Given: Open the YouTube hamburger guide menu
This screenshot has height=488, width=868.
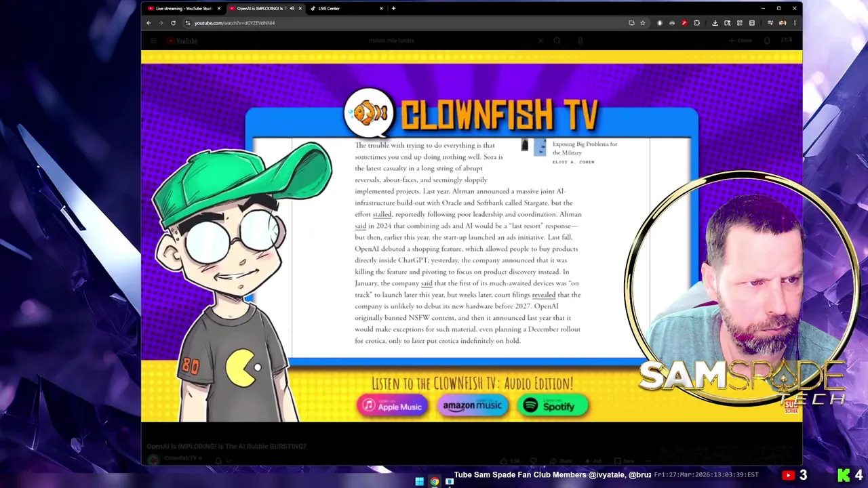Looking at the screenshot, I should click(x=153, y=41).
